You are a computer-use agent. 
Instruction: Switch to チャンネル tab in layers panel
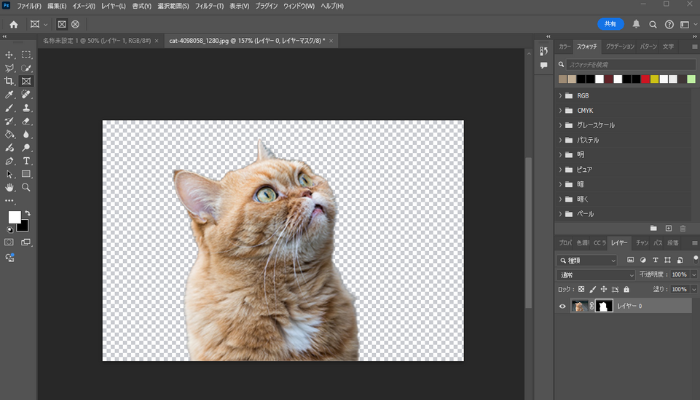tap(642, 243)
